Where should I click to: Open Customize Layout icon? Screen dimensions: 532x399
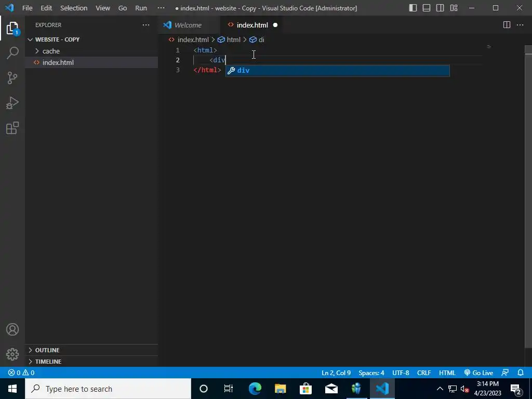454,8
